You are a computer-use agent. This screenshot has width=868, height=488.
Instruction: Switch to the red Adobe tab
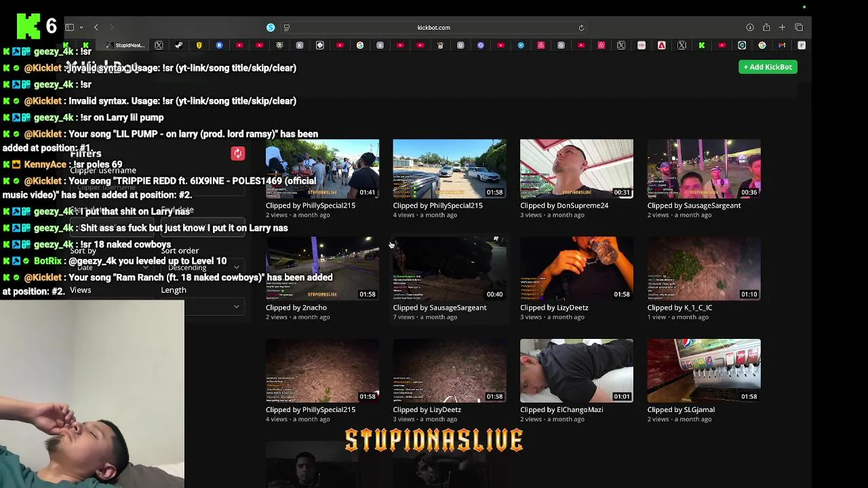661,45
